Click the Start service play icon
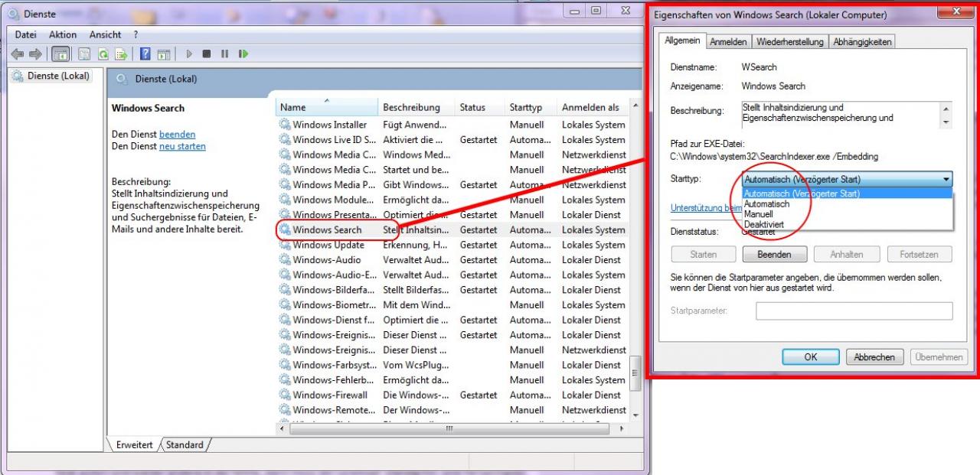Image resolution: width=980 pixels, height=475 pixels. coord(189,54)
